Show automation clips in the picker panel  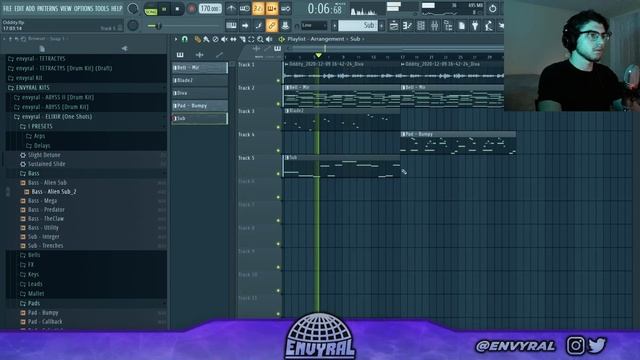(x=219, y=54)
